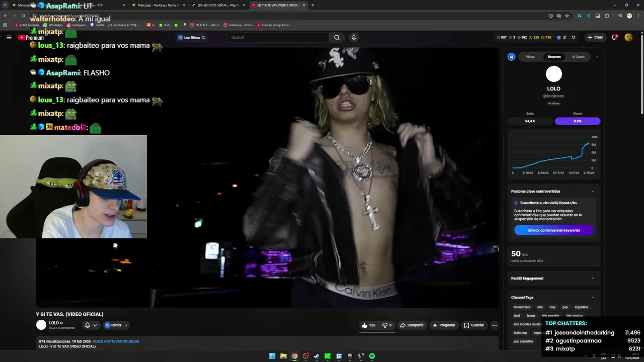
Task: Select the Views 8.2M pill
Action: [578, 121]
